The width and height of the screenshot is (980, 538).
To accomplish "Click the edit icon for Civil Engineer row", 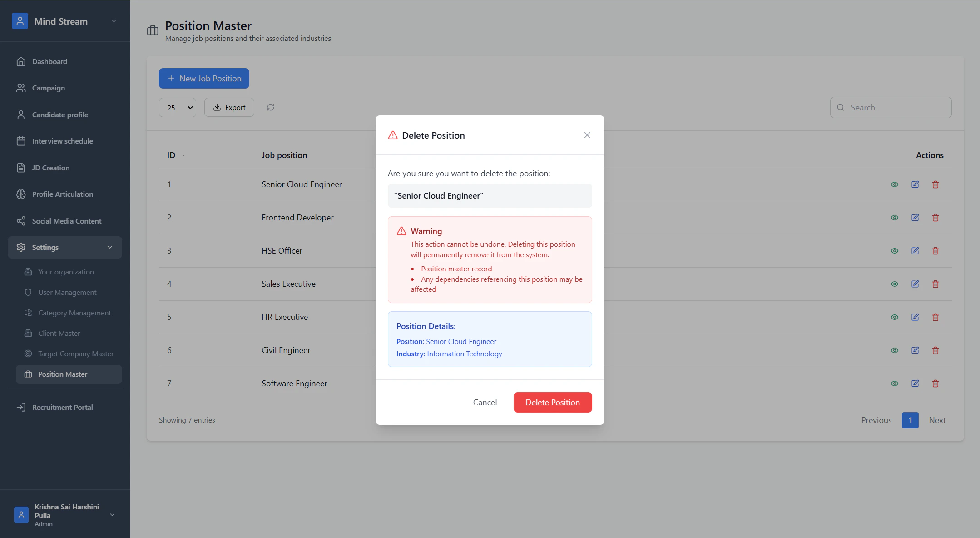I will click(x=915, y=350).
